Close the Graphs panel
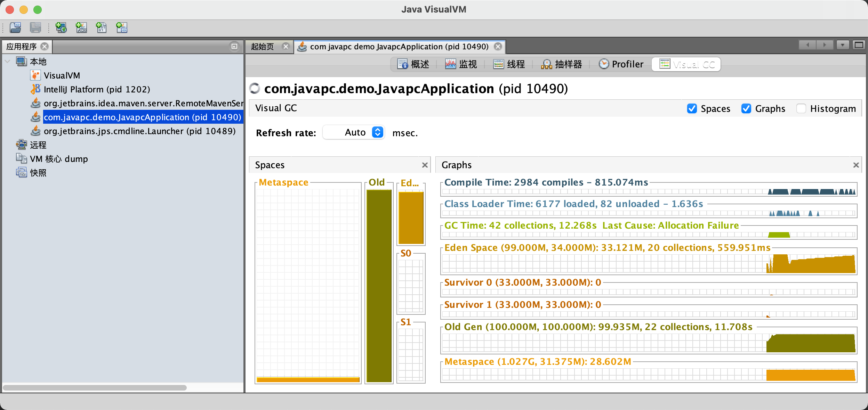868x410 pixels. 856,165
